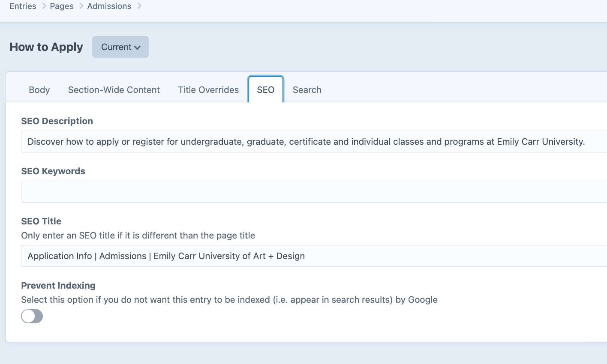Click the SEO Keywords label
Viewport: 607px width, 364px height.
pos(53,171)
